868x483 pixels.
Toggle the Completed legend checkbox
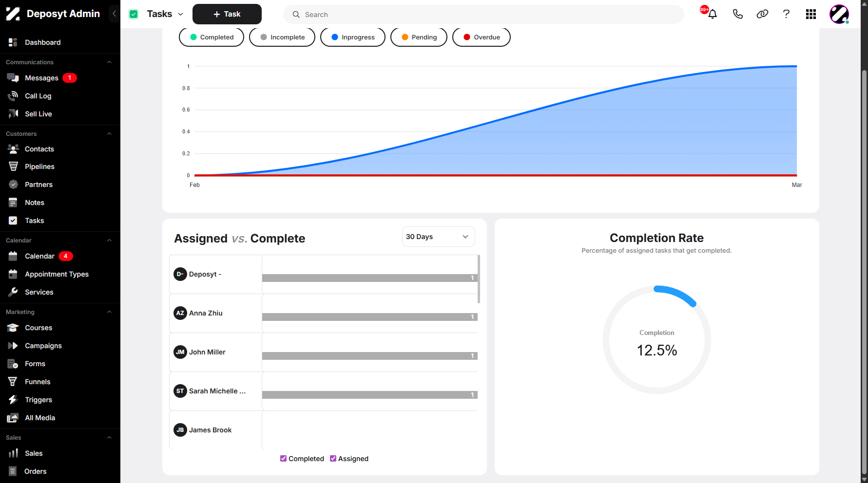coord(283,459)
